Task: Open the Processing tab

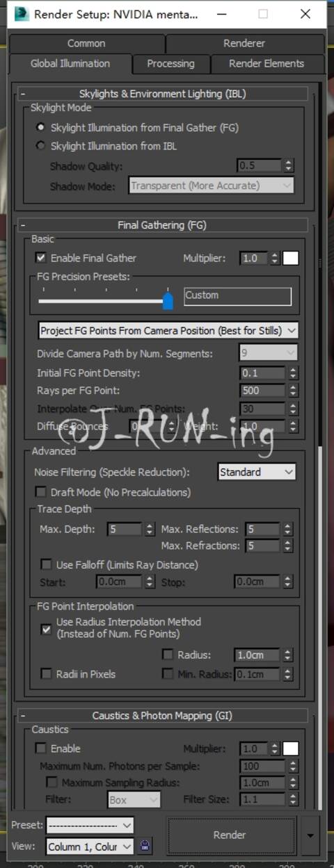Action: [x=170, y=63]
